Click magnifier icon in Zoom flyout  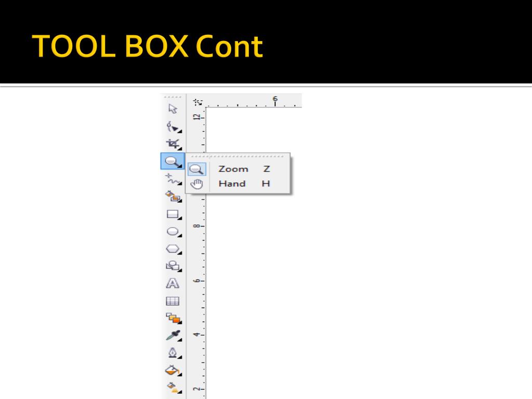tap(197, 169)
